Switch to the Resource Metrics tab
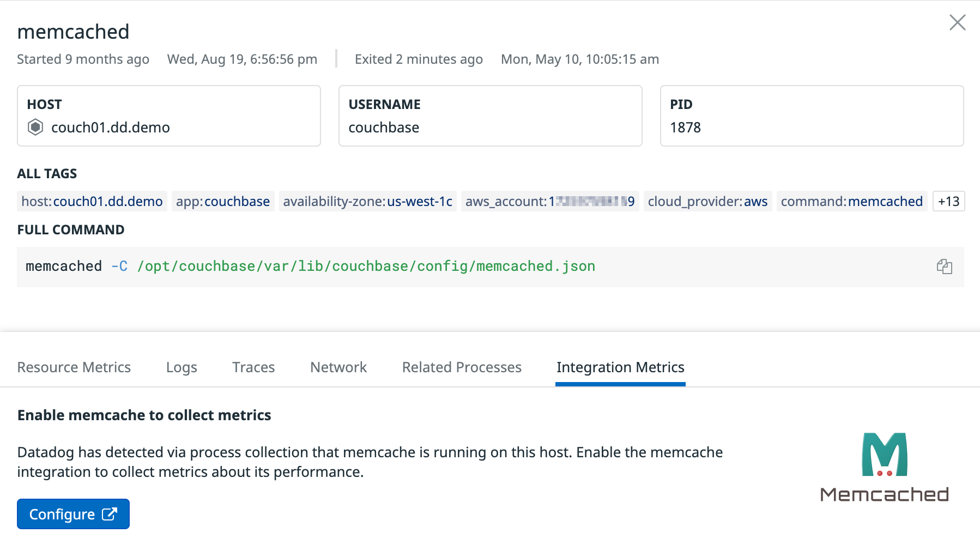The image size is (980, 545). [x=74, y=367]
